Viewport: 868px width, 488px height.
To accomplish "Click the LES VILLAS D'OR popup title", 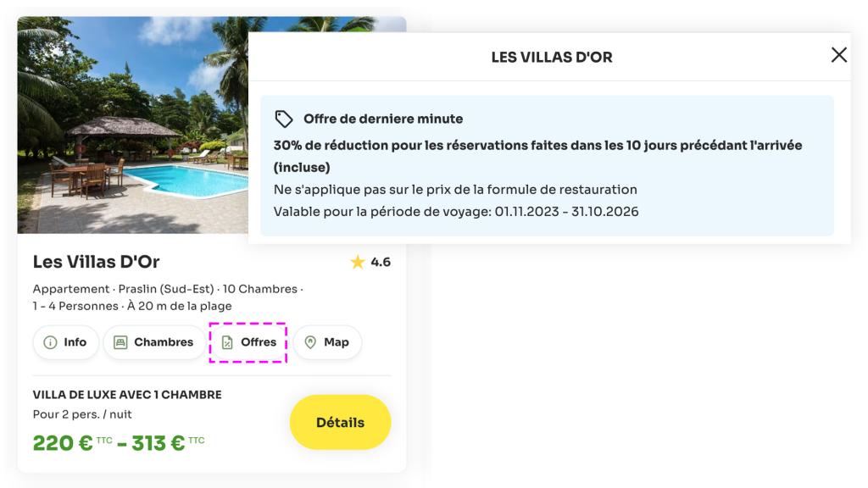I will click(x=552, y=58).
